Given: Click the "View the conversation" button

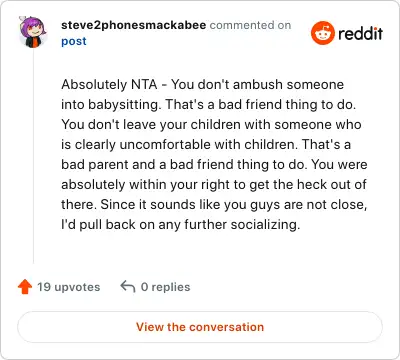Looking at the screenshot, I should pos(200,327).
